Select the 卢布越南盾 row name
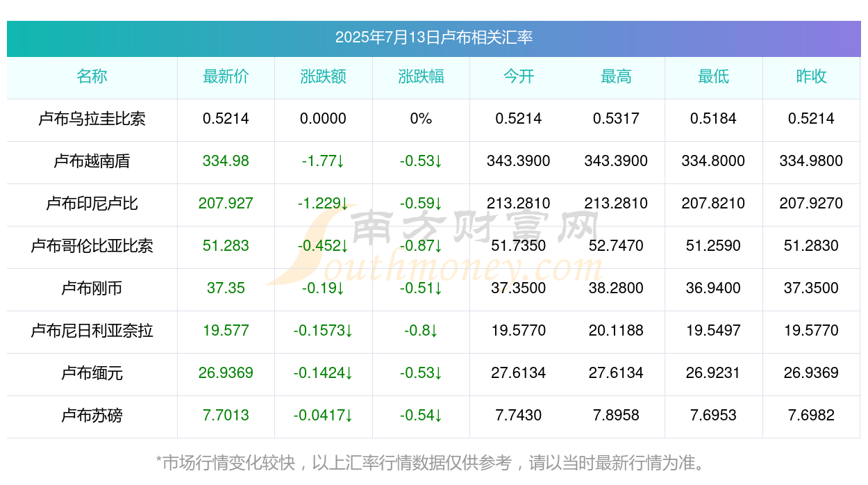 (x=92, y=161)
